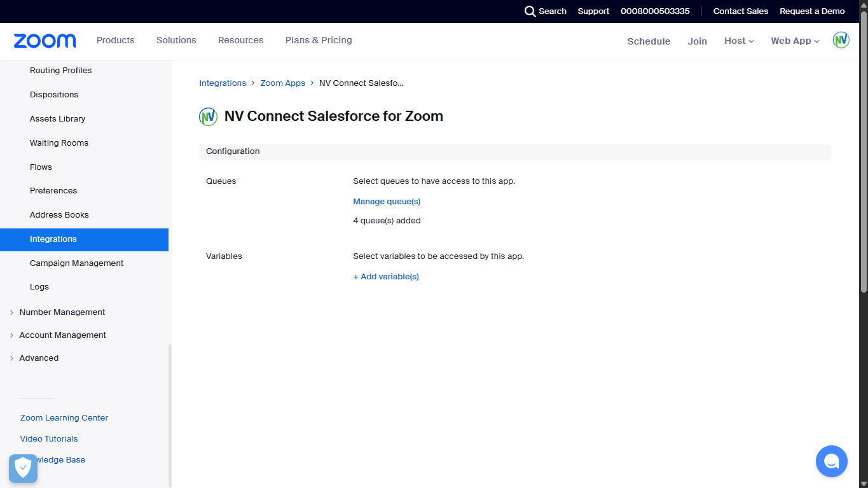The image size is (868, 488).
Task: Open Campaign Management in sidebar
Action: (x=76, y=263)
